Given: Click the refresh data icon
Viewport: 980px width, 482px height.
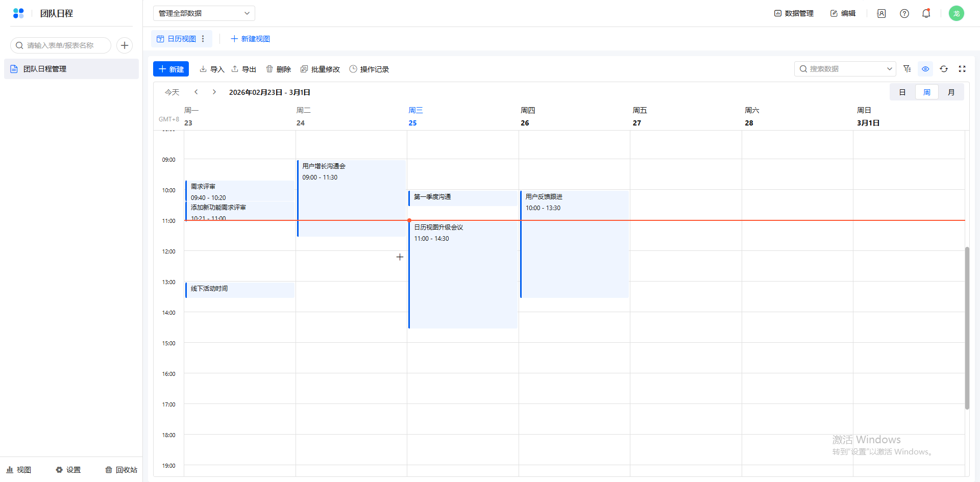Looking at the screenshot, I should pos(944,69).
